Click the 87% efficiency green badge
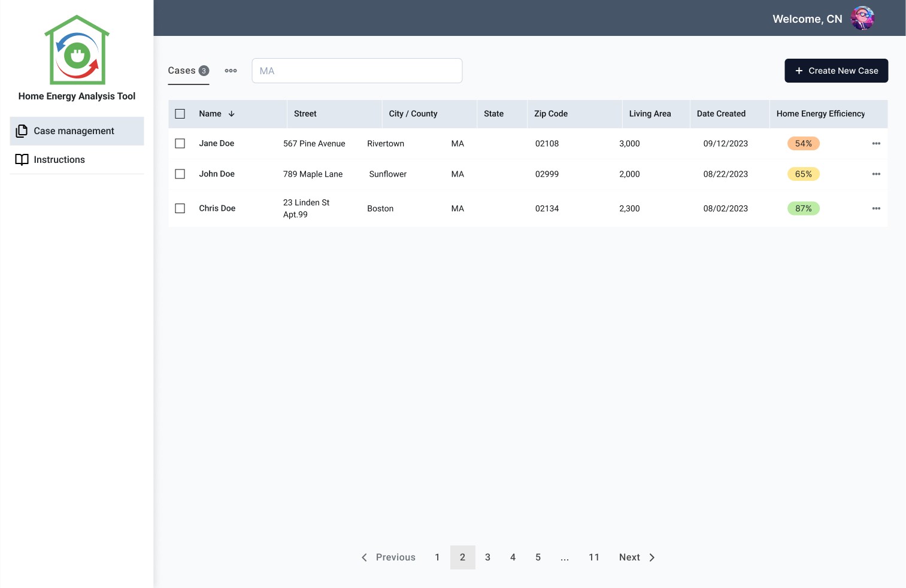Screen dimensions: 906x588 point(803,208)
